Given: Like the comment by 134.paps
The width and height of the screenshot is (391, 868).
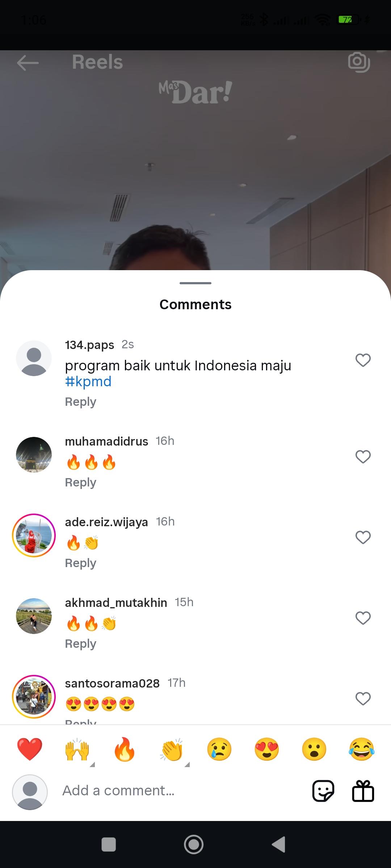Looking at the screenshot, I should (x=363, y=360).
